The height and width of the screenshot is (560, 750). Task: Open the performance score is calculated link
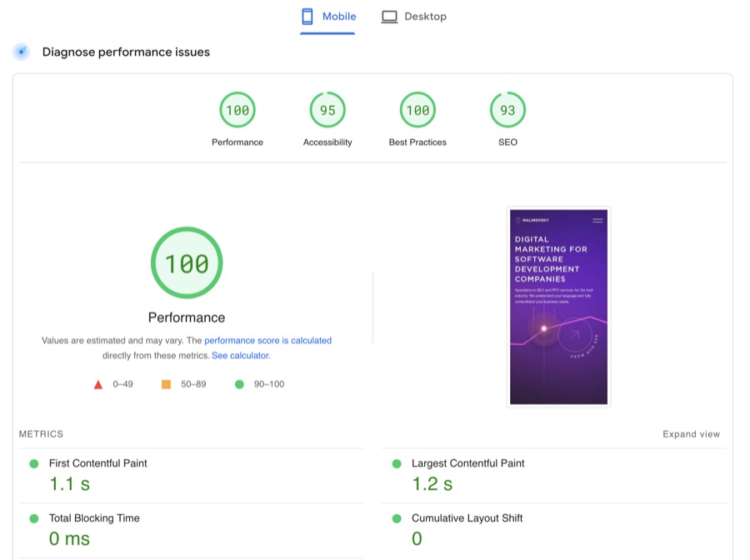267,341
